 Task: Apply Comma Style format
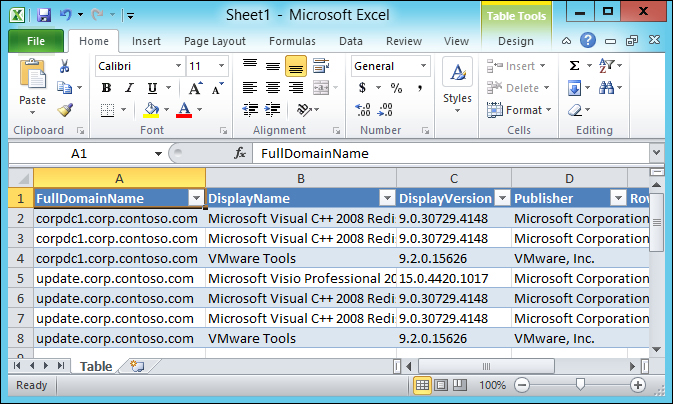pyautogui.click(x=419, y=88)
